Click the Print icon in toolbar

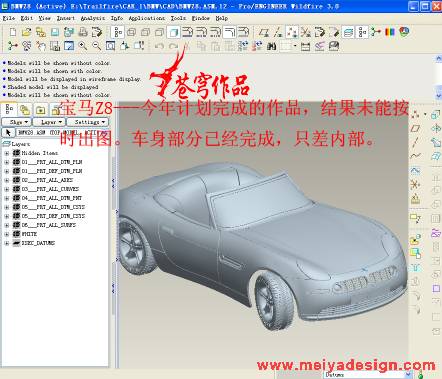(83, 32)
